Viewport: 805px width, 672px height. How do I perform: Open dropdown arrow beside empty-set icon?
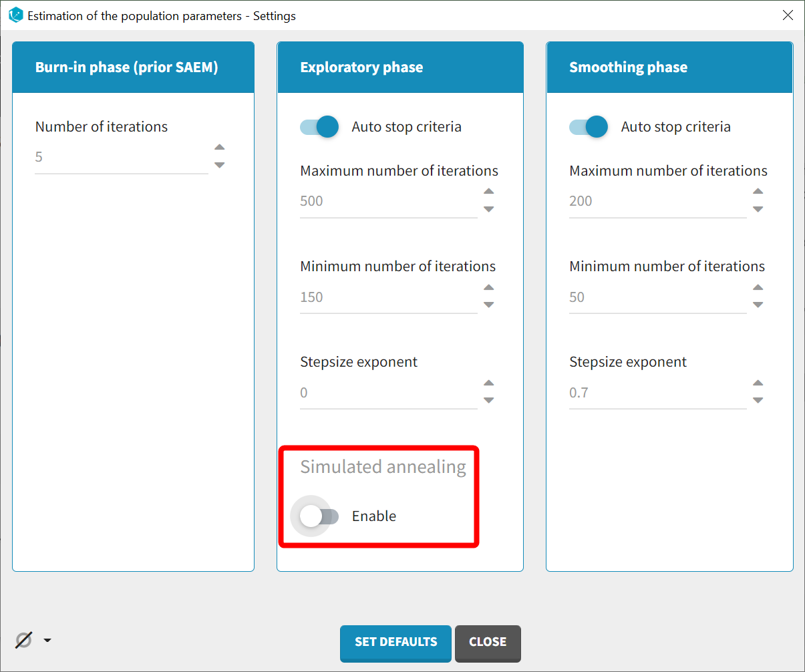click(x=47, y=641)
